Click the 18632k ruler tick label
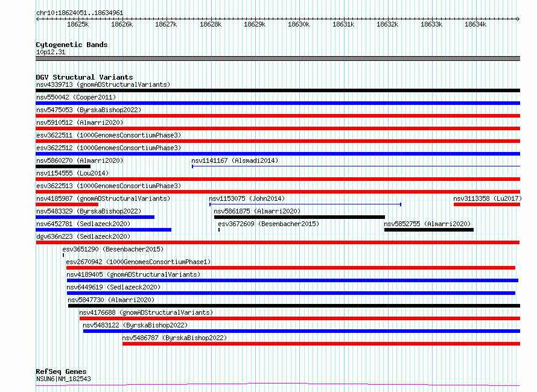537x392 pixels. [x=387, y=24]
